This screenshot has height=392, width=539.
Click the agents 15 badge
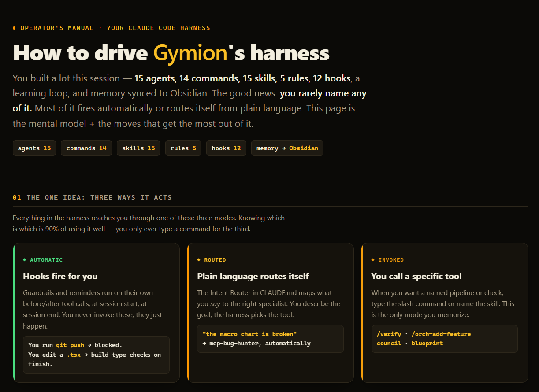coord(34,148)
